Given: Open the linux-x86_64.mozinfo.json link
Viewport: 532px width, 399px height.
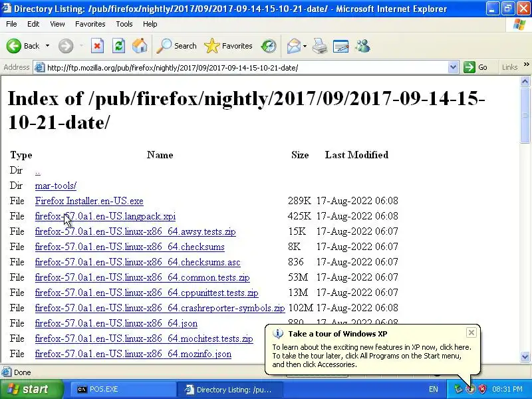Looking at the screenshot, I should pos(133,354).
